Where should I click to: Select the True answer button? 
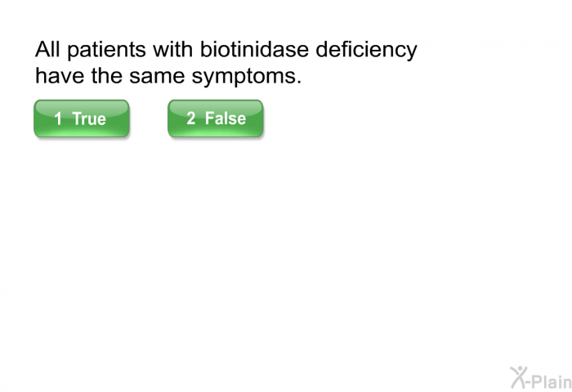point(81,118)
